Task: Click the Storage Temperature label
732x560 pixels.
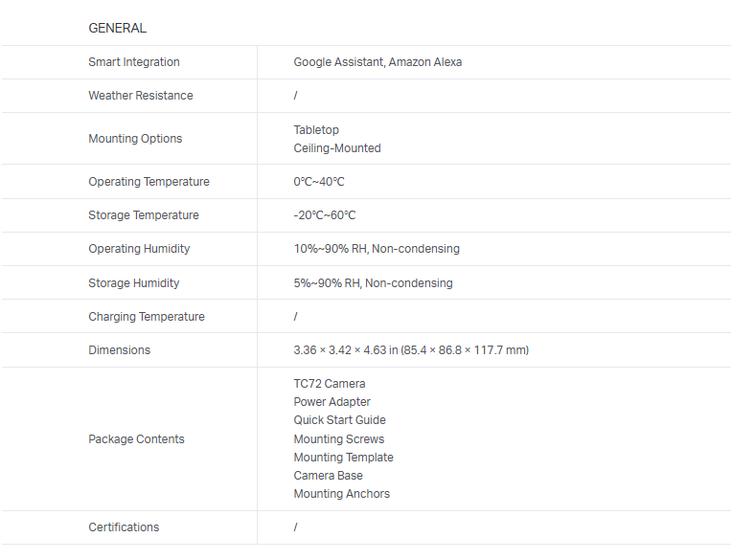Action: (144, 215)
